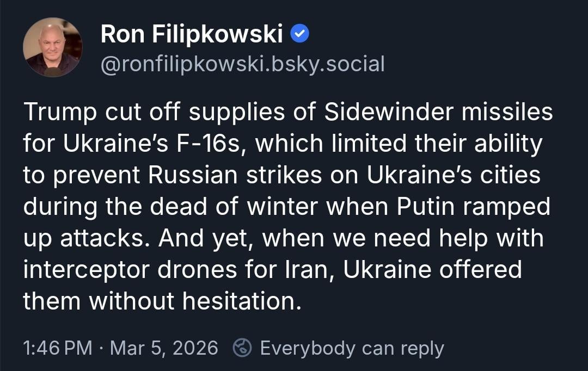The image size is (588, 371).
Task: Click the word "Trump" starting the post
Action: [60, 113]
